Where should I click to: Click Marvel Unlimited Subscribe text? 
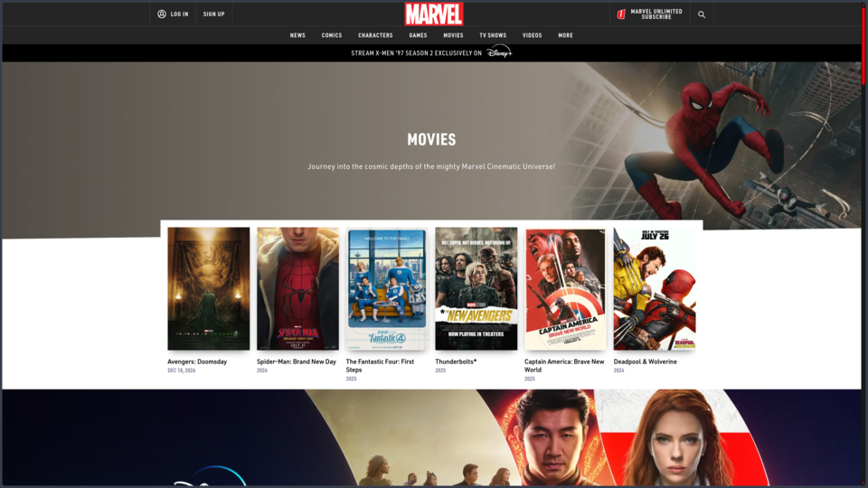click(x=656, y=14)
